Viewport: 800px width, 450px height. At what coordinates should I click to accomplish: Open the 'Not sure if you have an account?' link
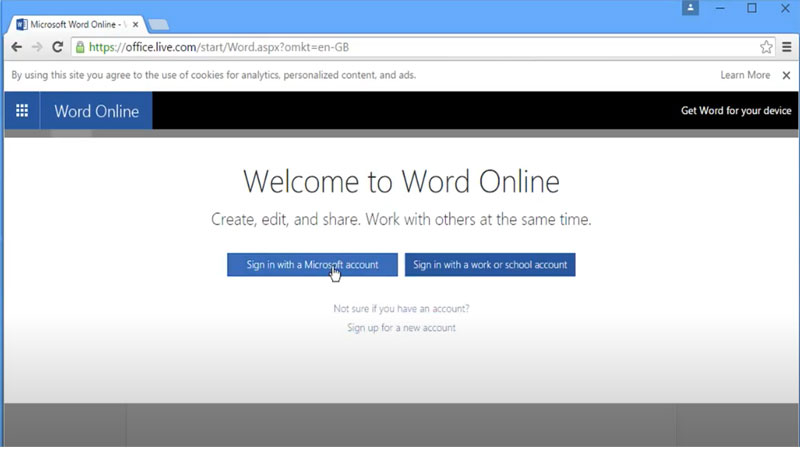pos(401,309)
